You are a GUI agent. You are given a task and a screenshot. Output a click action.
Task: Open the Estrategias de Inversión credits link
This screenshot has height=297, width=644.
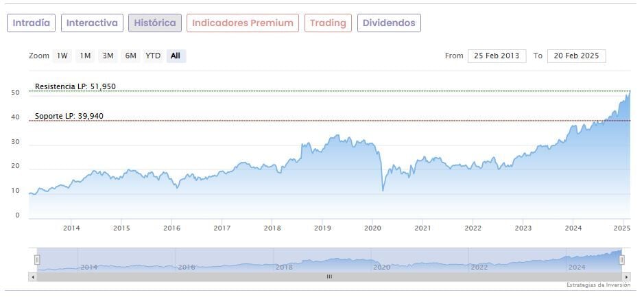pos(599,285)
